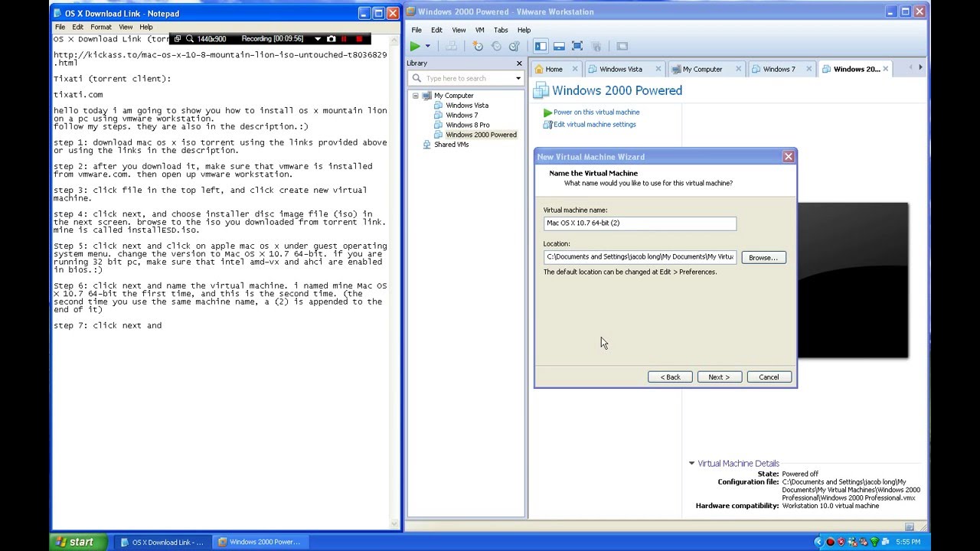
Task: Click the Take Snapshot toolbar icon
Action: [478, 47]
